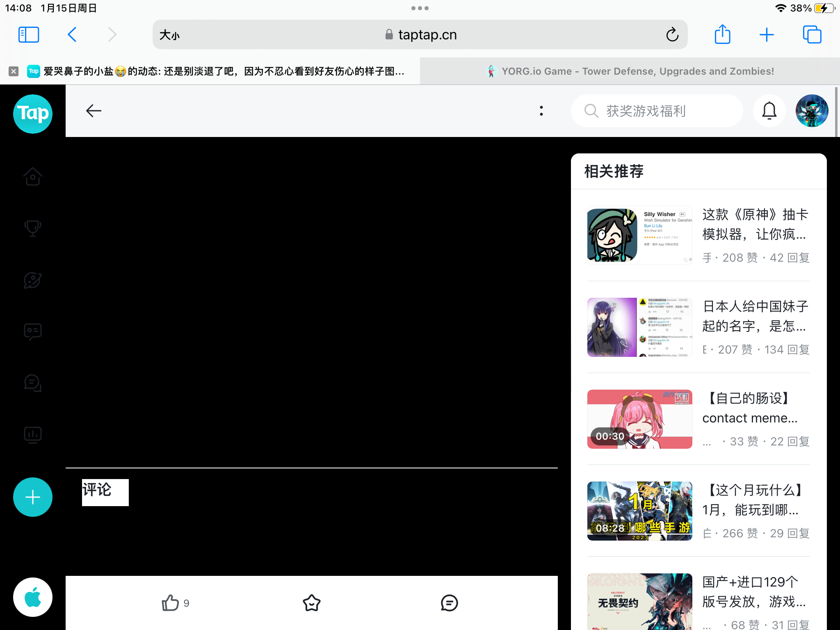Click the 评论 label
The height and width of the screenshot is (630, 840).
[x=97, y=490]
